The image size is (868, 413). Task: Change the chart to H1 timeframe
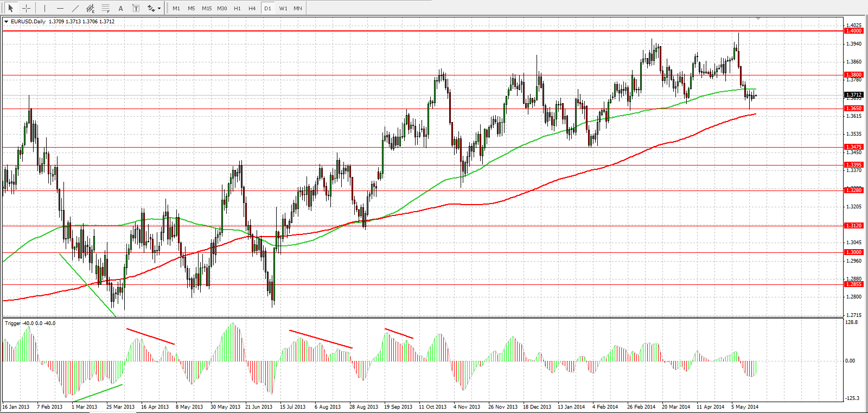pos(237,8)
